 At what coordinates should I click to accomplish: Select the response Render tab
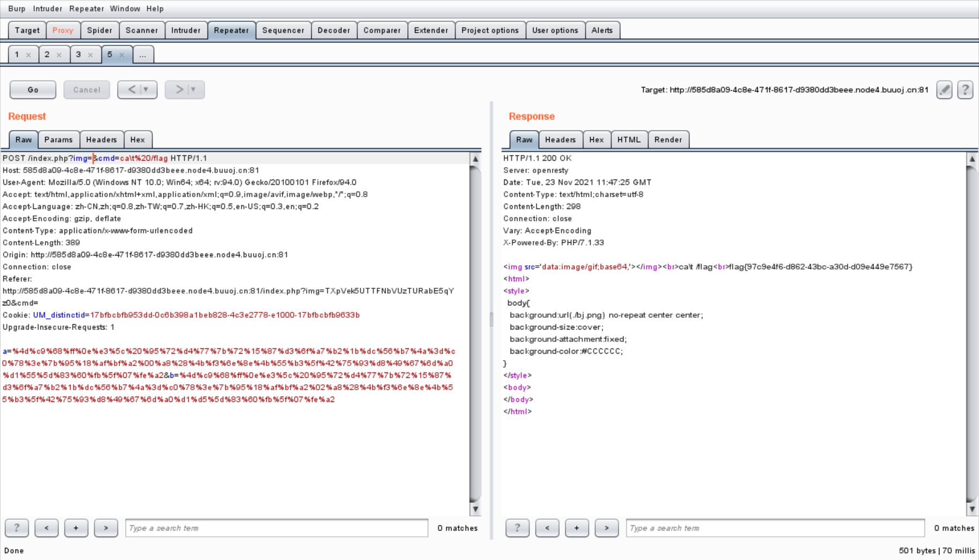click(x=668, y=139)
